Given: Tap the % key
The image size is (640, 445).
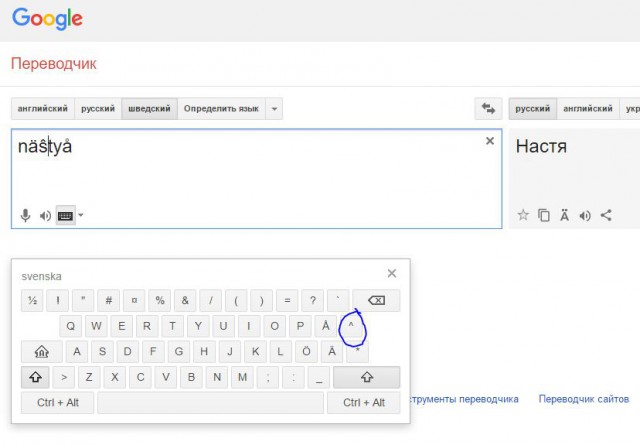Looking at the screenshot, I should point(160,300).
